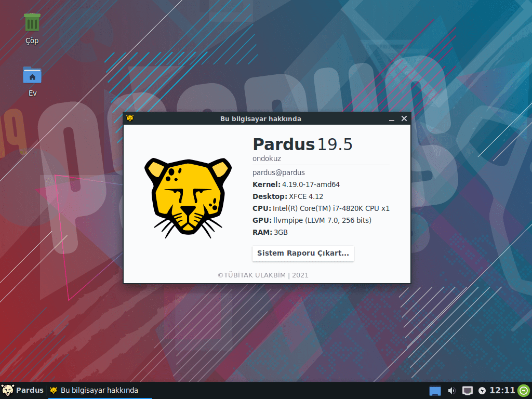
Task: Click the TÜBİTAK ULAKBİM copyright footer
Action: click(263, 275)
